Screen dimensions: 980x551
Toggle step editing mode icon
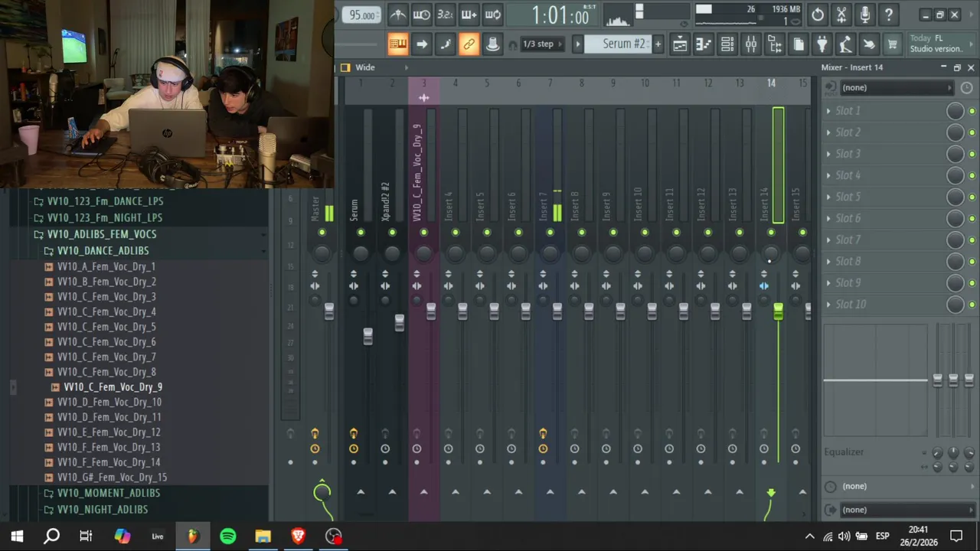pos(445,44)
